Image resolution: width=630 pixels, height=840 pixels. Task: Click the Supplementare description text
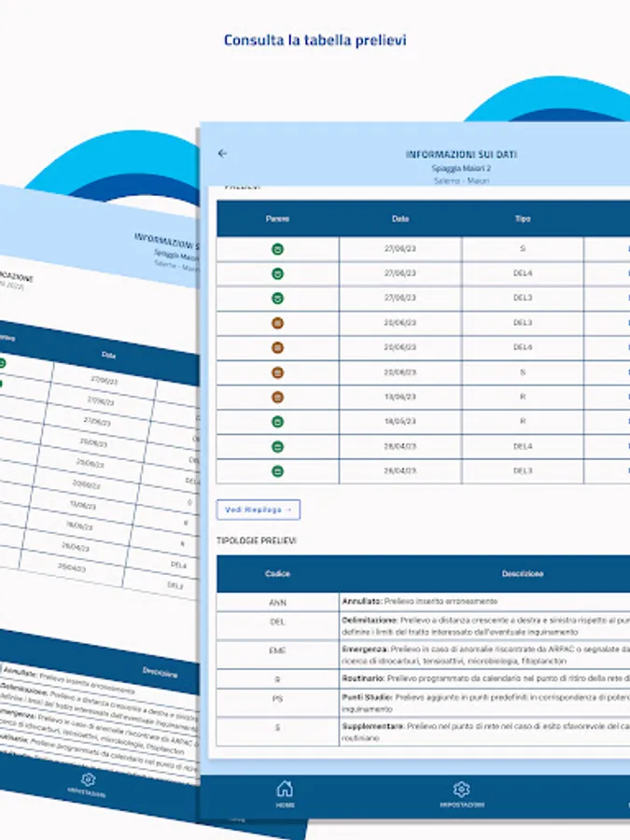click(x=486, y=732)
